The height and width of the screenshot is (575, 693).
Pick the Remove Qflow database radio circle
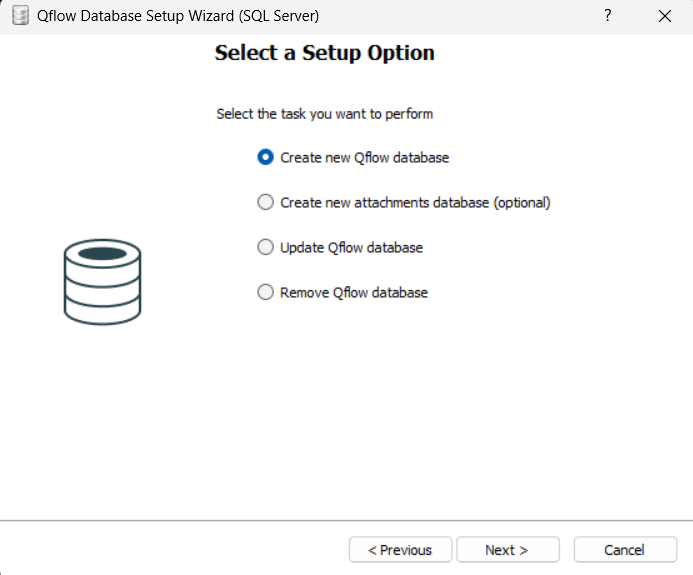[265, 292]
